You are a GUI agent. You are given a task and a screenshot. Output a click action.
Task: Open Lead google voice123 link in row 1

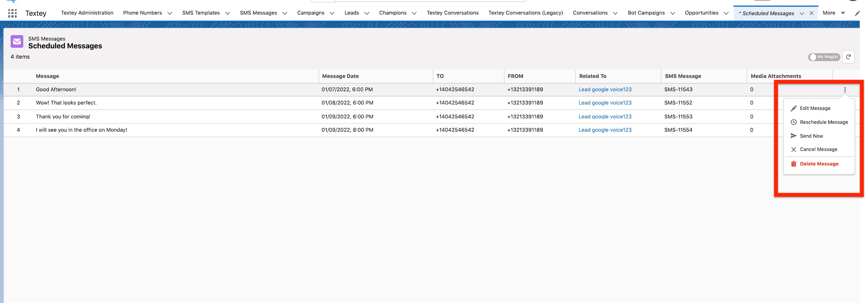click(605, 90)
